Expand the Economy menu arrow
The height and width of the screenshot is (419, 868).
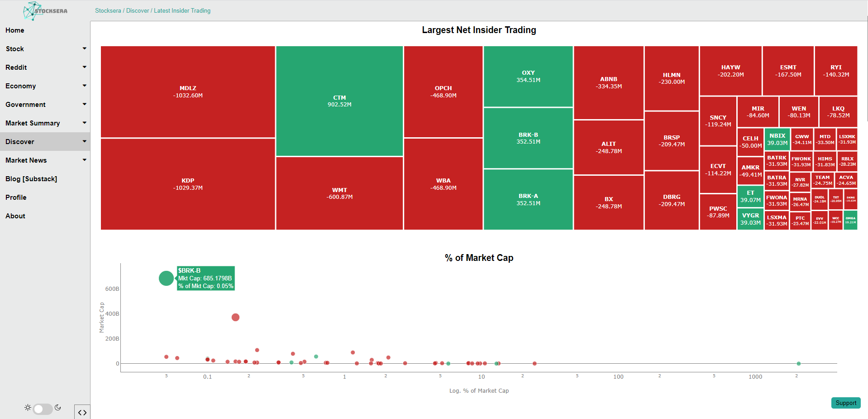[x=84, y=86]
